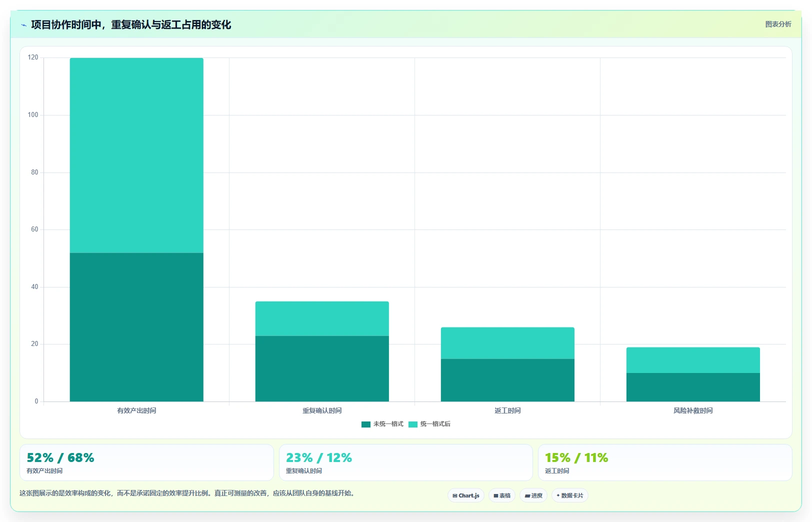Click the 重复确认时间 x-axis label
Viewport: 812px width, 522px height.
tap(322, 410)
